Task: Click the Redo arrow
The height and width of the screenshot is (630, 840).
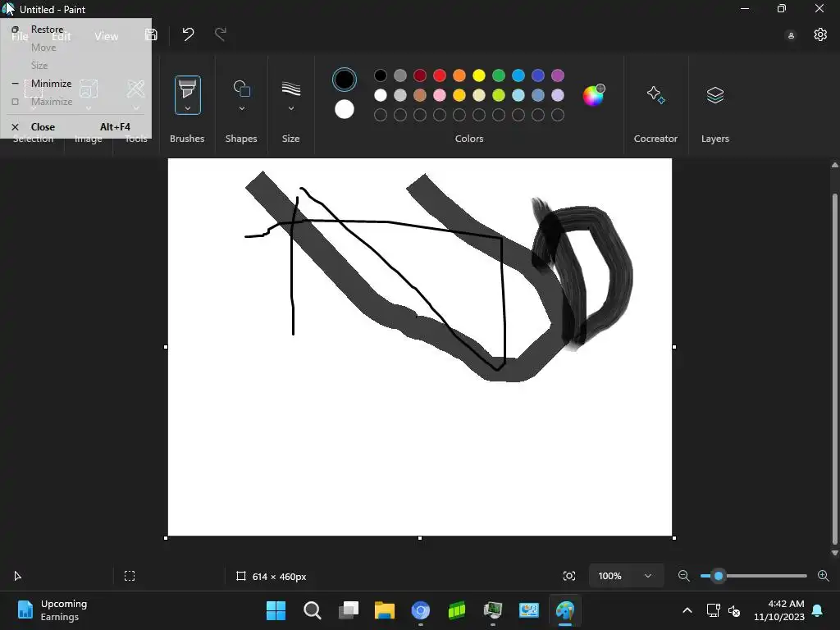Action: click(x=220, y=34)
